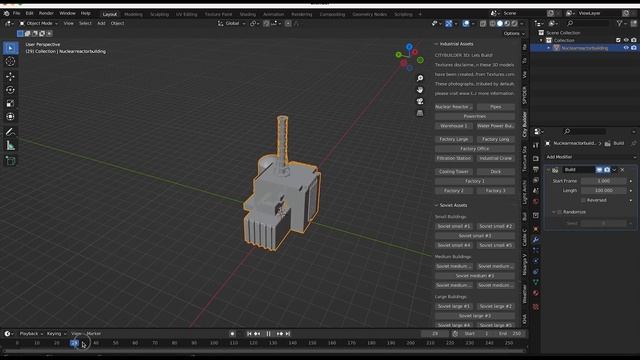Screen dimensions: 640x360
Task: Collapse the Industrial Assets section
Action: click(x=436, y=44)
